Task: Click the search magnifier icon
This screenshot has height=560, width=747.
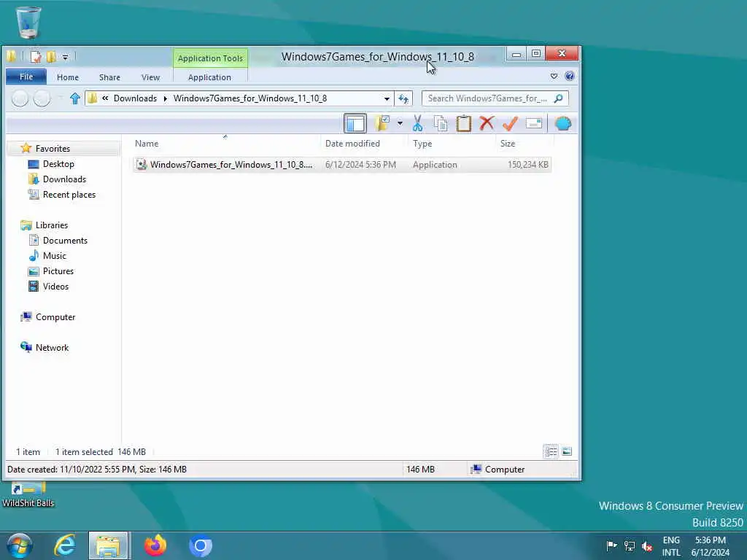Action: 559,98
